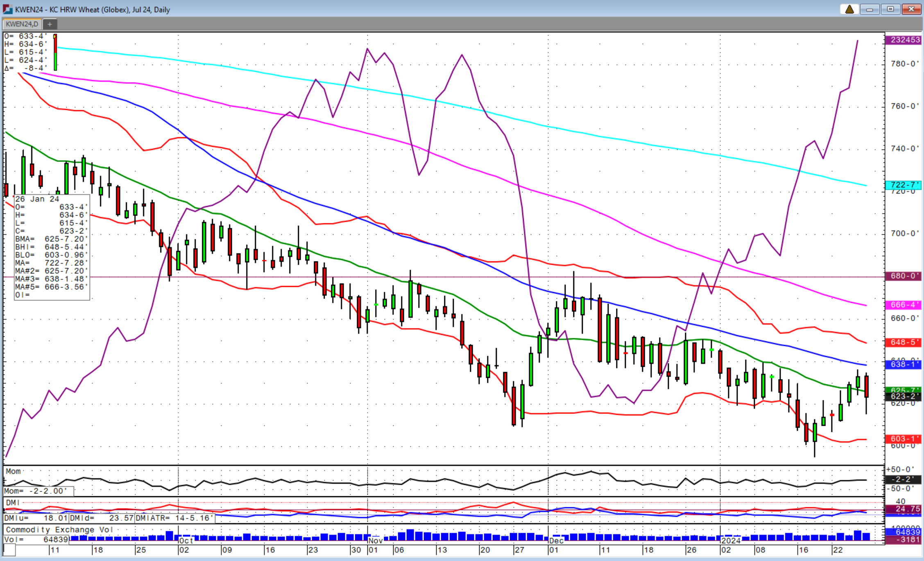Click the 26 Jan 24 data tooltip box
The image size is (924, 561).
coord(52,247)
